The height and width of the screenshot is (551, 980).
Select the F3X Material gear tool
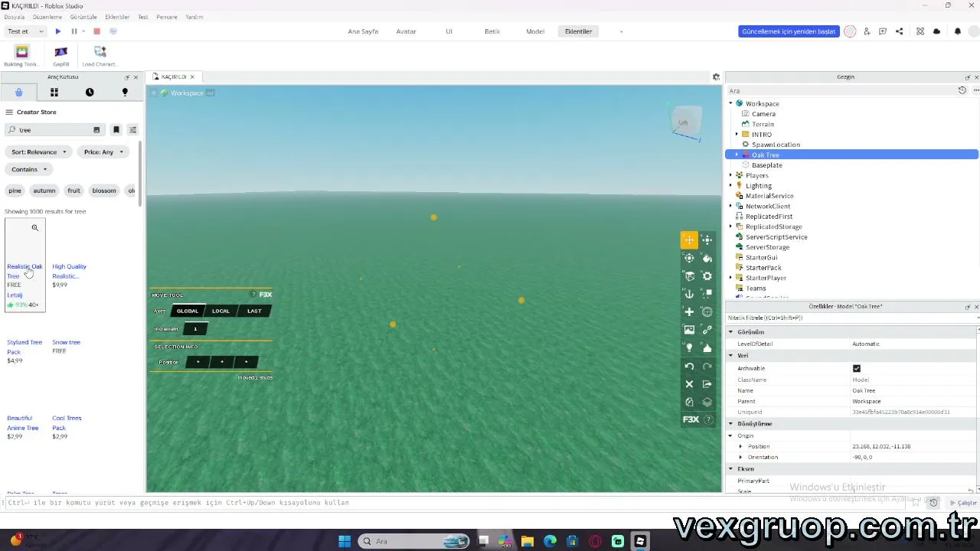tap(707, 276)
